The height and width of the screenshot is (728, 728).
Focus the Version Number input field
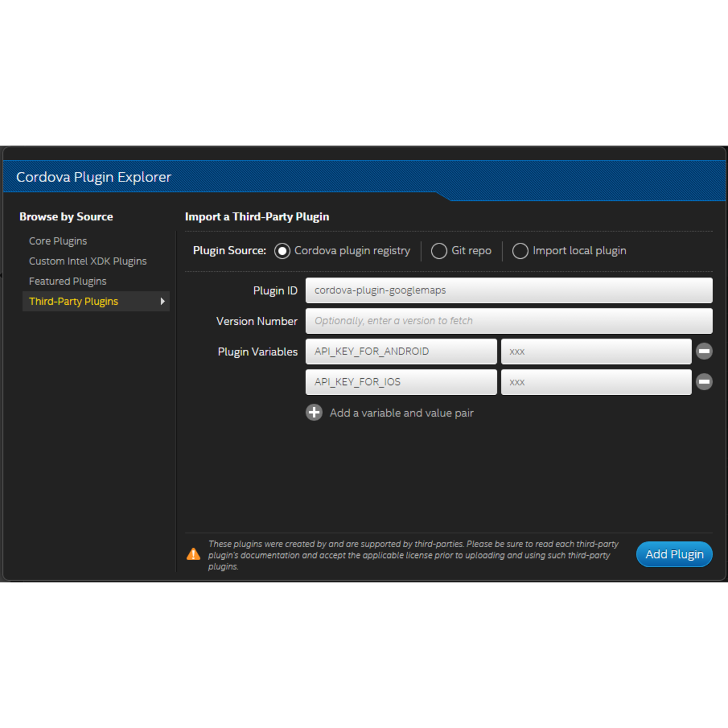click(x=509, y=321)
